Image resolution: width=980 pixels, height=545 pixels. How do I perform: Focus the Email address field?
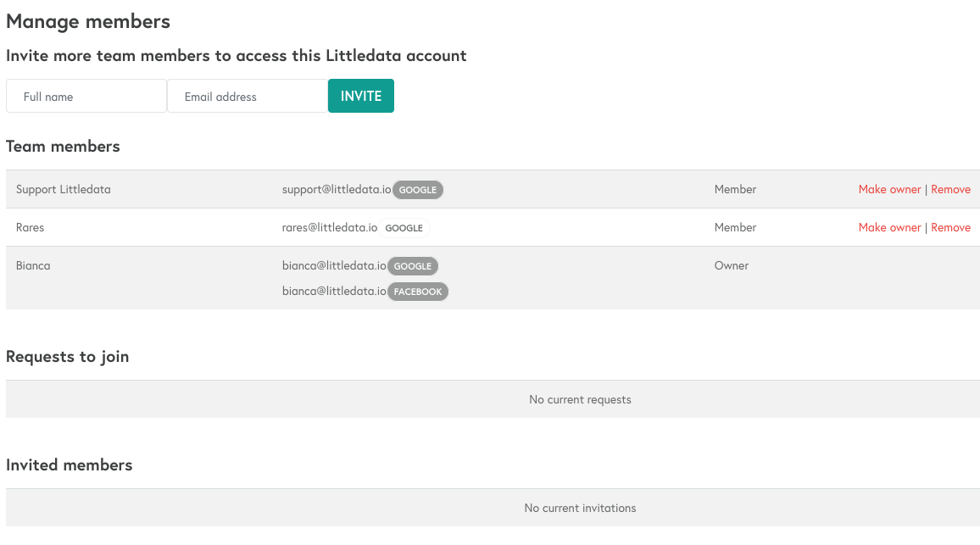point(248,97)
